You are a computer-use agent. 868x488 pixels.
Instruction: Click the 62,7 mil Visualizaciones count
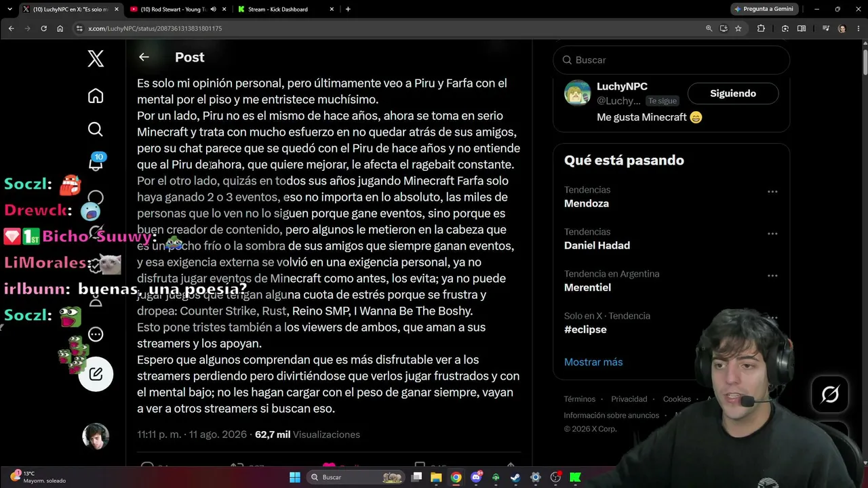[x=307, y=434]
